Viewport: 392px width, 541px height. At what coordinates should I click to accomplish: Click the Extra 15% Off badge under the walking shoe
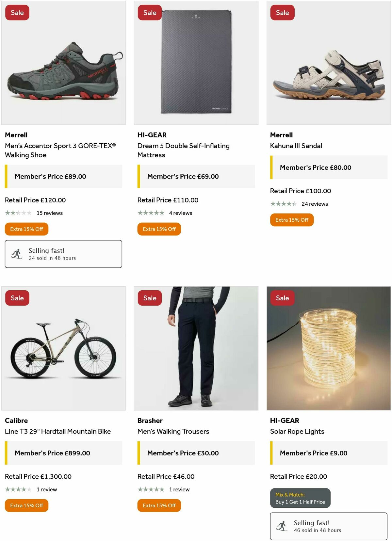tap(26, 229)
